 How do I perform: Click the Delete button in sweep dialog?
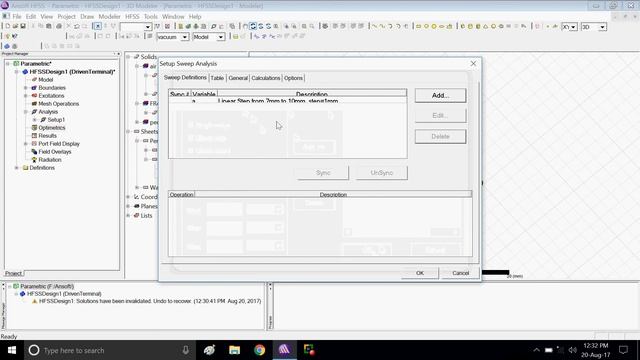pyautogui.click(x=440, y=136)
